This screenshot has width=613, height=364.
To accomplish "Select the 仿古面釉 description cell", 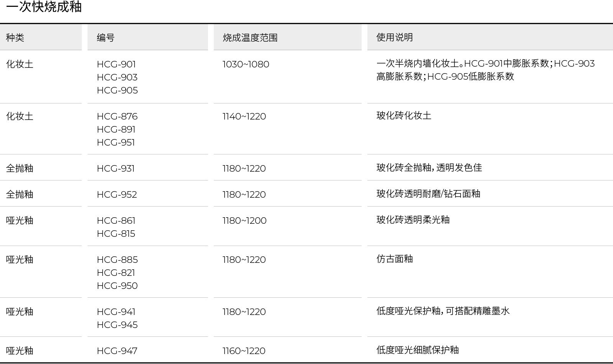I will [395, 259].
